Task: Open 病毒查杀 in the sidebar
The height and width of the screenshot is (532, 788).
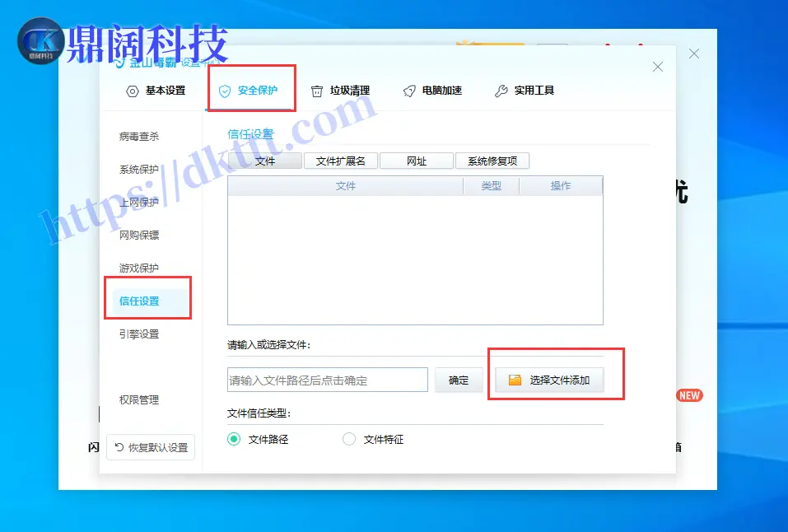Action: pyautogui.click(x=139, y=137)
